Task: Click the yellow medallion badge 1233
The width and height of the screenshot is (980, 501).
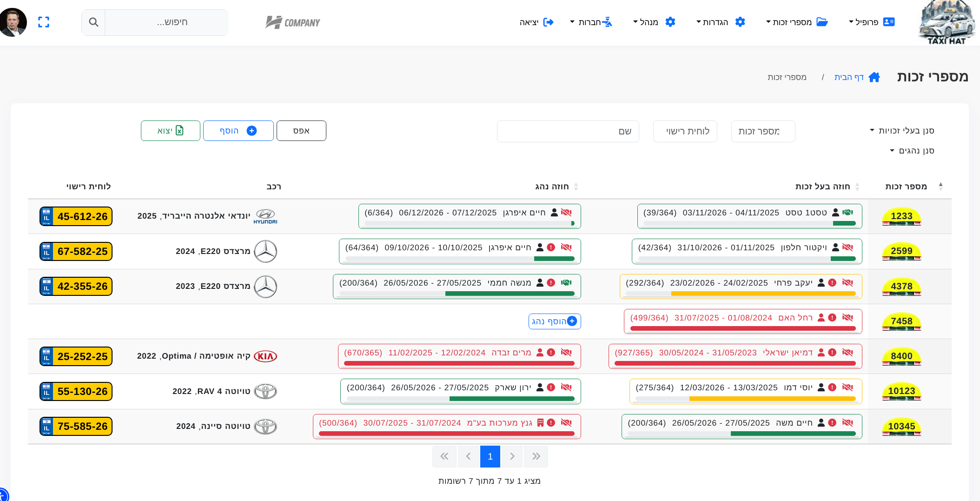Action: 901,217
